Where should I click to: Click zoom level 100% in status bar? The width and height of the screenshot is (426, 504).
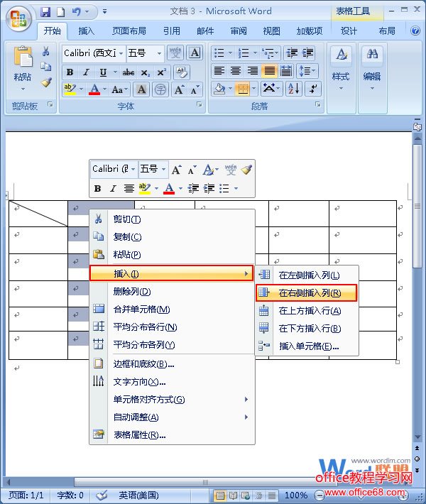tap(296, 495)
